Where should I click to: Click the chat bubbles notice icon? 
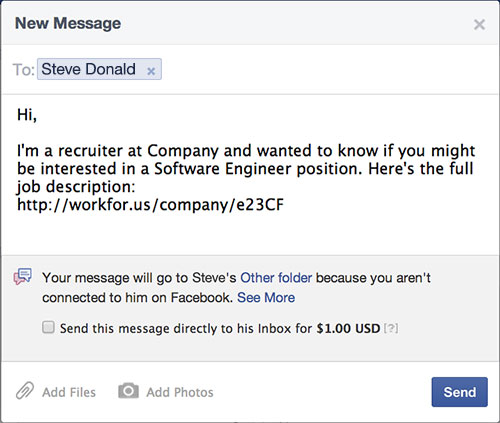(23, 277)
